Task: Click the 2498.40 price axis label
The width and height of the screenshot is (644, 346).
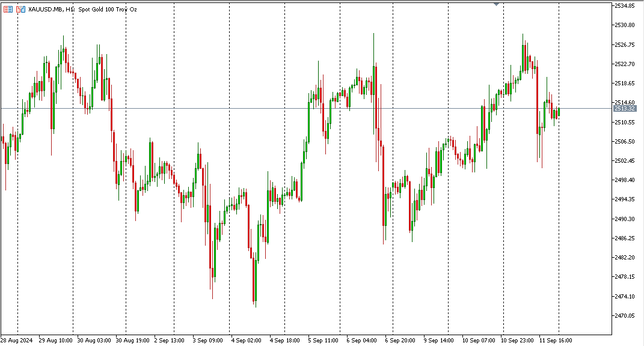Action: (x=624, y=180)
